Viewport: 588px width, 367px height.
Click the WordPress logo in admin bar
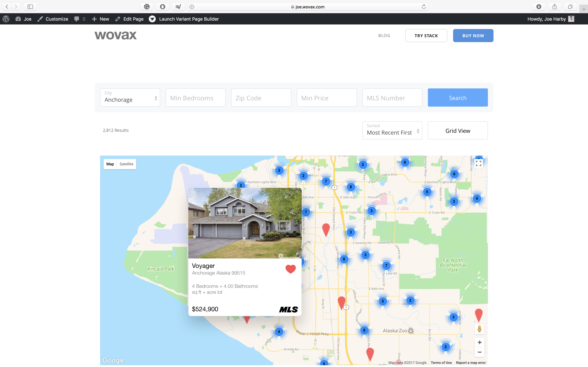pos(6,19)
